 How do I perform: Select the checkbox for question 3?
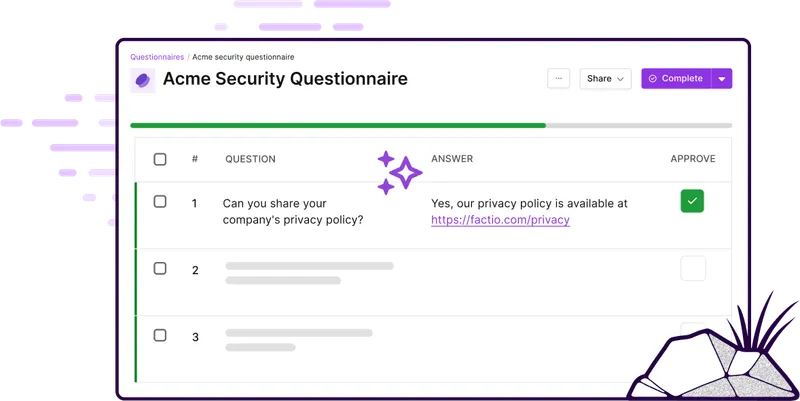[160, 335]
